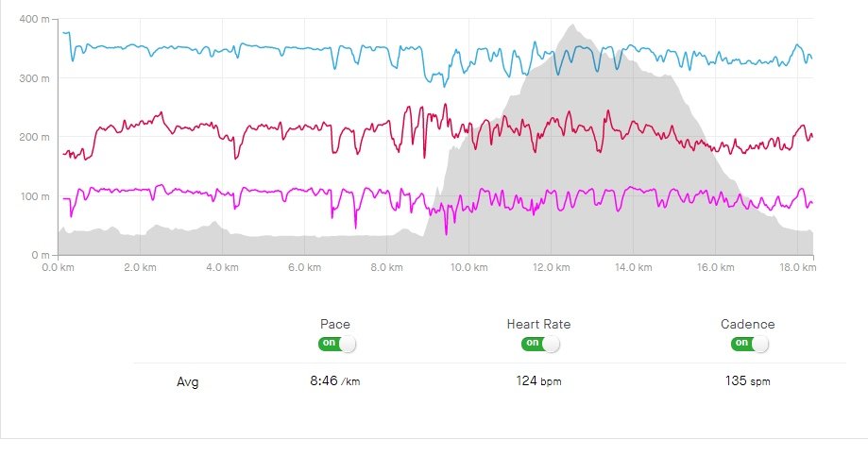
Task: Click the 300 m y-axis label
Action: (35, 78)
